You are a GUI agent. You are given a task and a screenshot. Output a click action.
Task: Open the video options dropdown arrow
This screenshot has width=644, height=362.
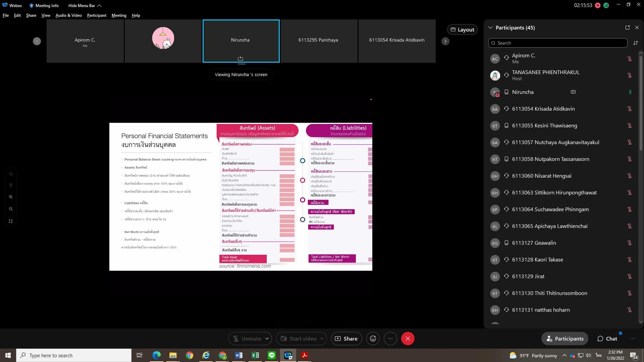322,339
